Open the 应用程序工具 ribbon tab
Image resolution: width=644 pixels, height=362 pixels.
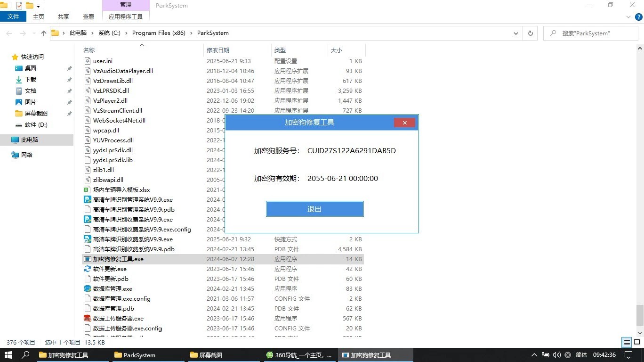(x=126, y=16)
